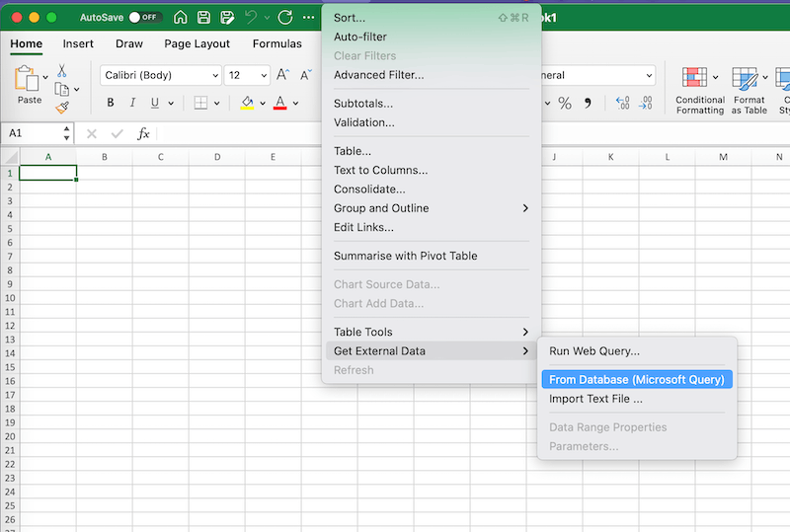Click the formula bar confirm checkmark

[x=117, y=133]
